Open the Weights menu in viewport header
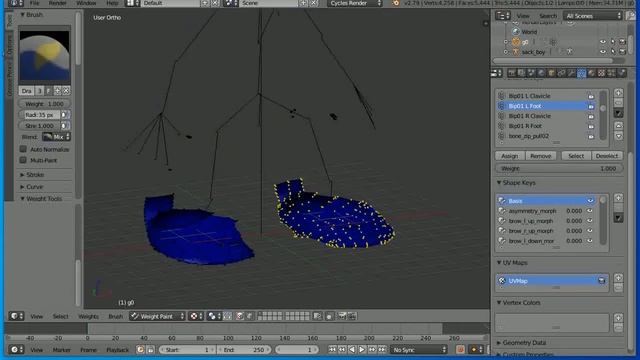This screenshot has width=640, height=360. (88, 316)
